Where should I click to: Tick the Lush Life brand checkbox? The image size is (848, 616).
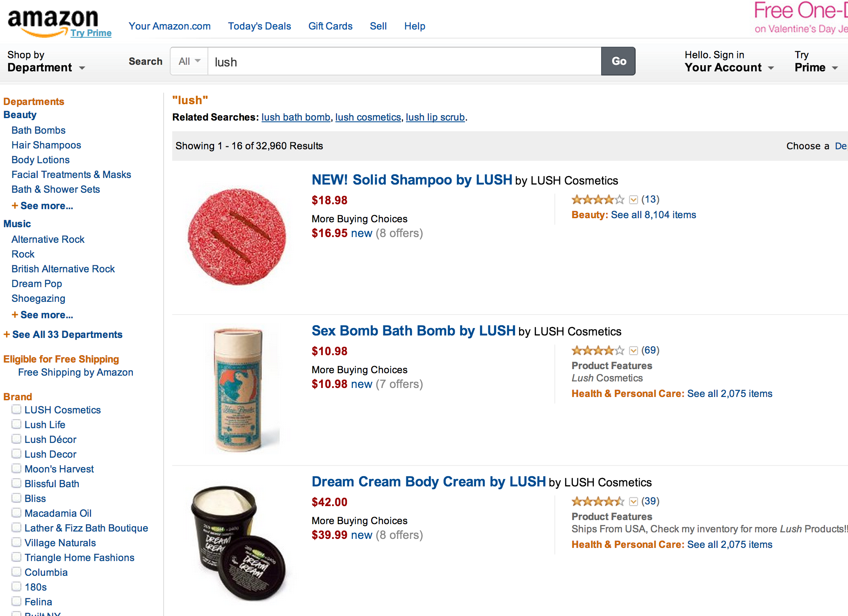pyautogui.click(x=16, y=424)
